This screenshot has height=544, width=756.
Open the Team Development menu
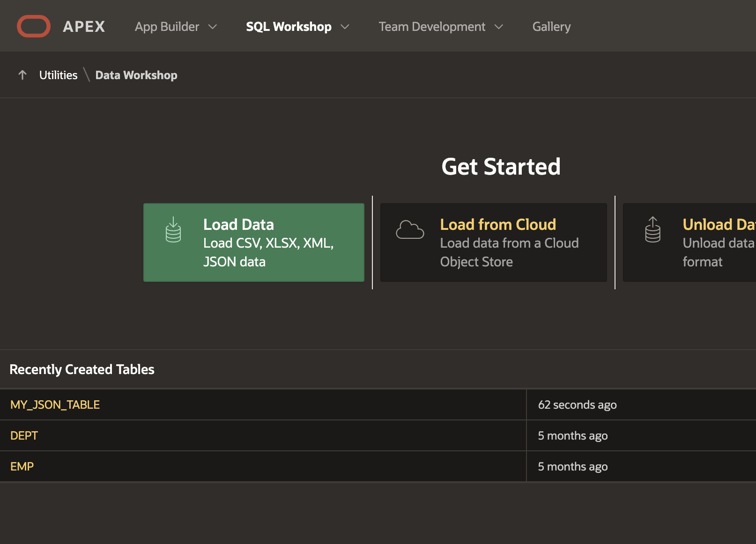tap(432, 27)
